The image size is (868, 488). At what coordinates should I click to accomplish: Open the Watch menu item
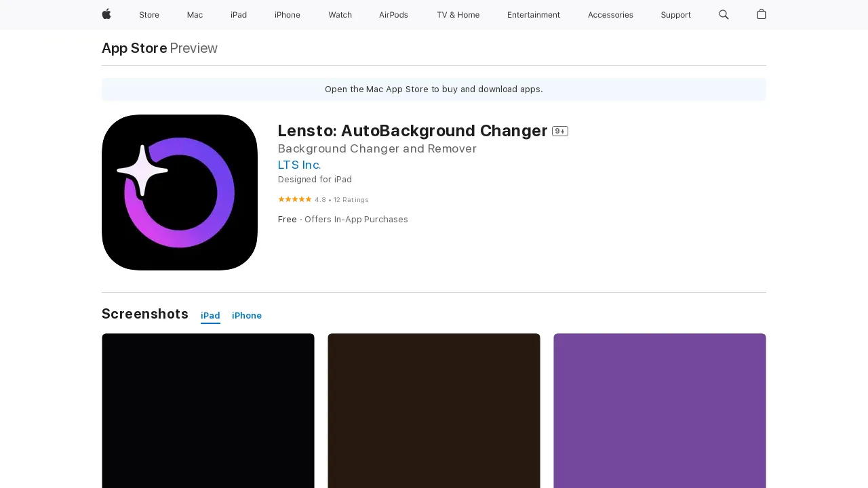[x=340, y=15]
